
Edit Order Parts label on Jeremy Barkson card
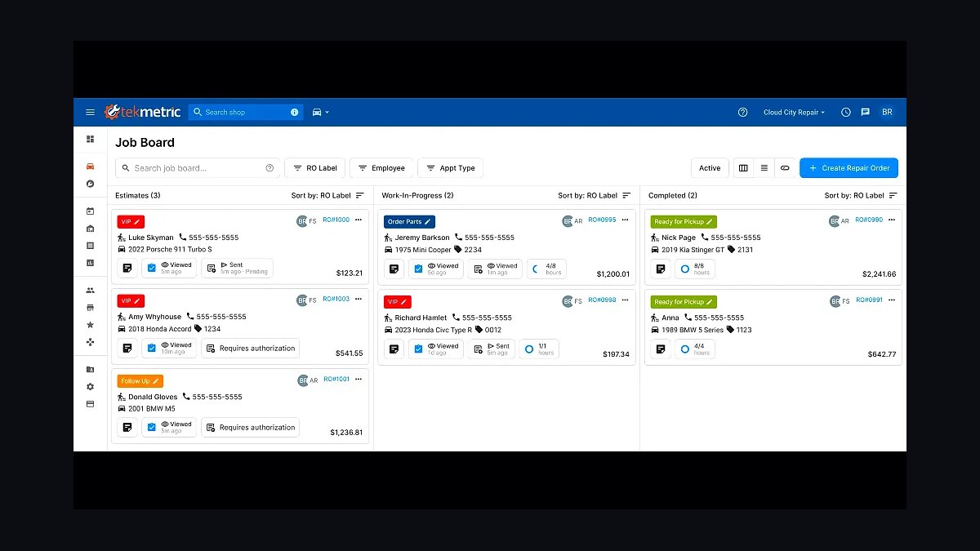pyautogui.click(x=409, y=222)
